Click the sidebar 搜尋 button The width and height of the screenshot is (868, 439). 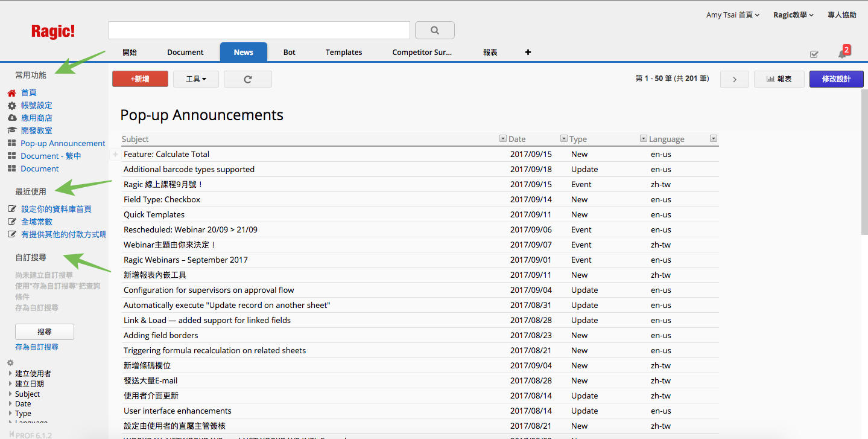click(45, 332)
